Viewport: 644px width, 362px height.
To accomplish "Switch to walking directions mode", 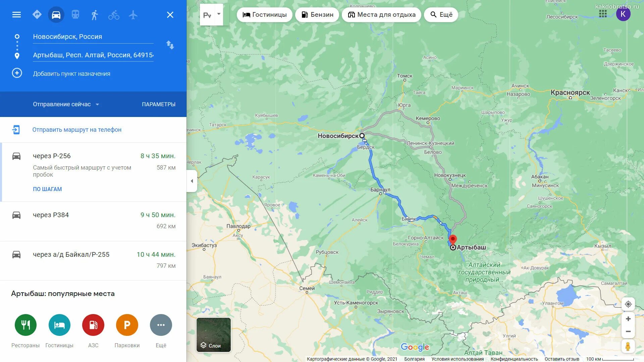I will pos(95,15).
